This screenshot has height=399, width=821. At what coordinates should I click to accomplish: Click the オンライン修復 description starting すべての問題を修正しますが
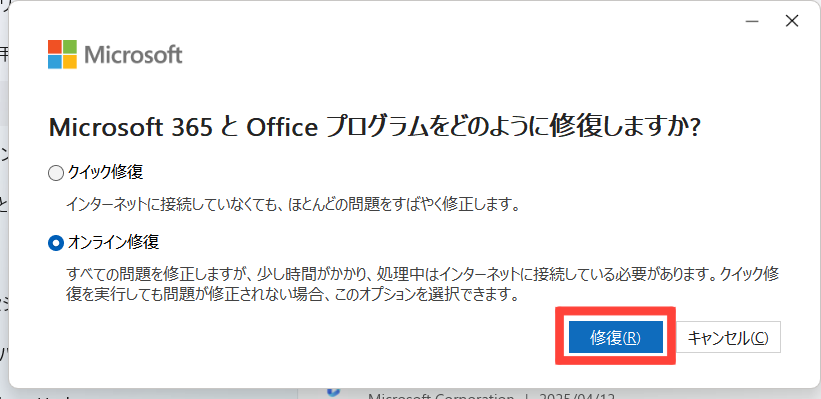coord(423,284)
